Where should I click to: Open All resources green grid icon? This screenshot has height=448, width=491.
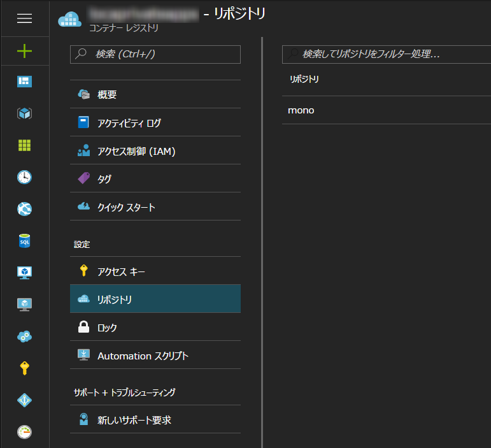pos(24,145)
